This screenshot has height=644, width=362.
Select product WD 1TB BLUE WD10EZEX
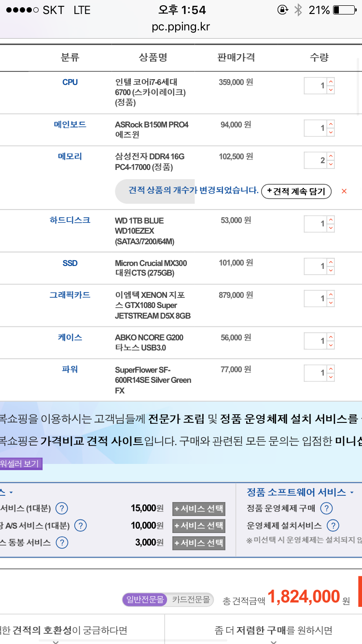click(145, 231)
